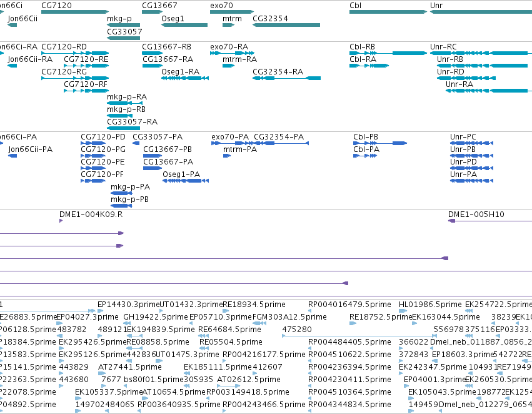Select protein Oseg1-PA

[186, 181]
